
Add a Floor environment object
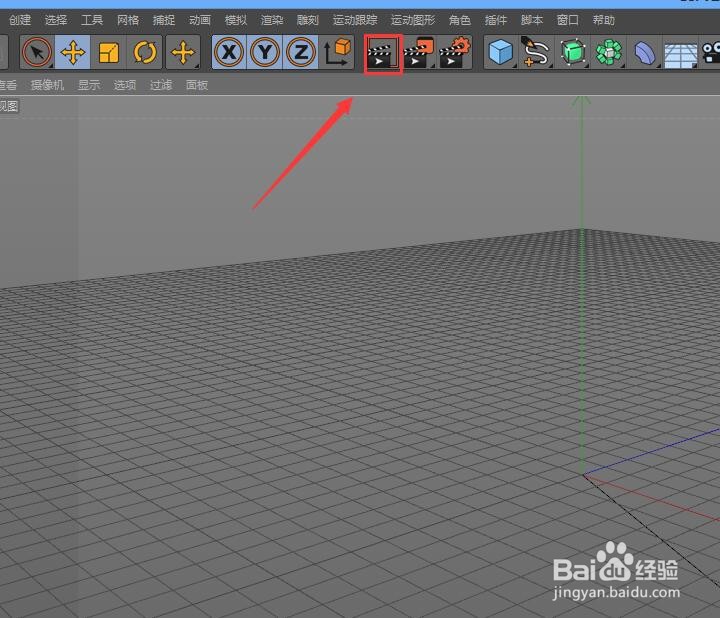click(x=681, y=54)
